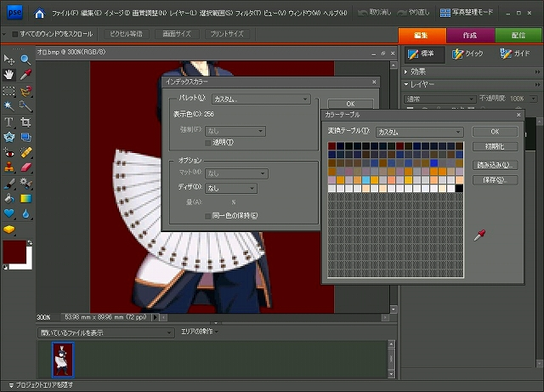Select the Hand tool
This screenshot has width=544, height=392.
(9, 75)
